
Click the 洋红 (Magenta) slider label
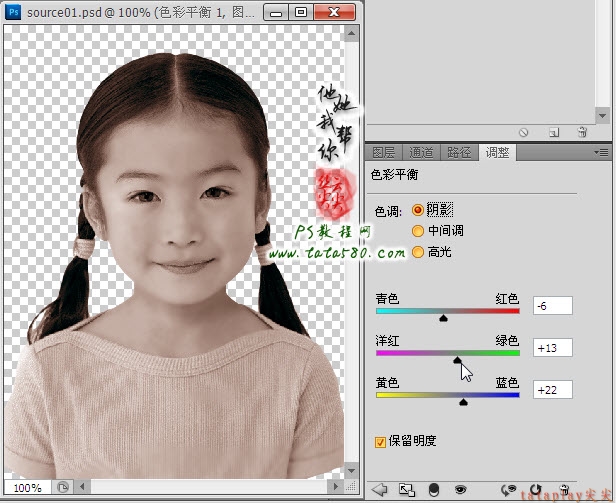pyautogui.click(x=387, y=341)
